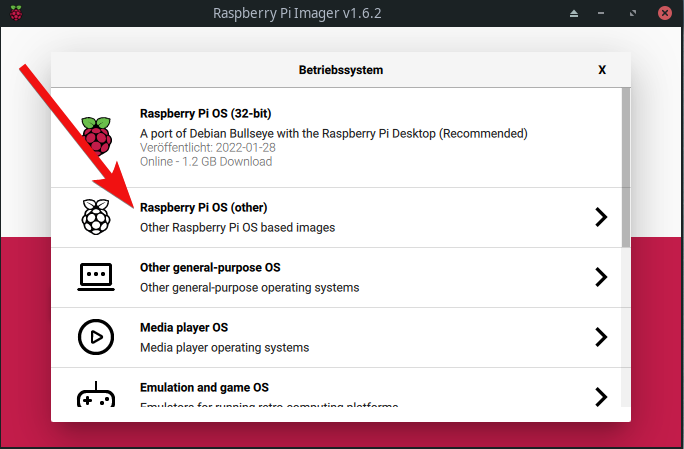Image resolution: width=684 pixels, height=449 pixels.
Task: Click the eject-style icon in window title bar
Action: [574, 14]
